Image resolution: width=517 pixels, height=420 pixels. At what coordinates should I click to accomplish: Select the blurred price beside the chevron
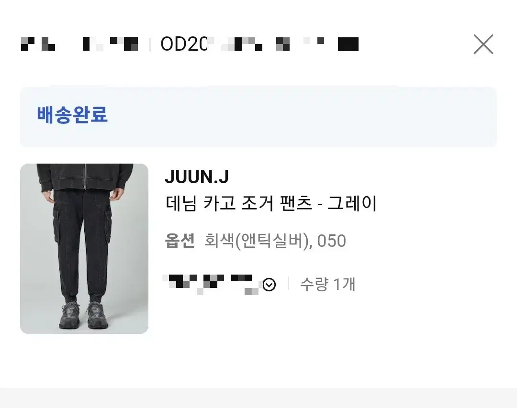click(x=211, y=285)
